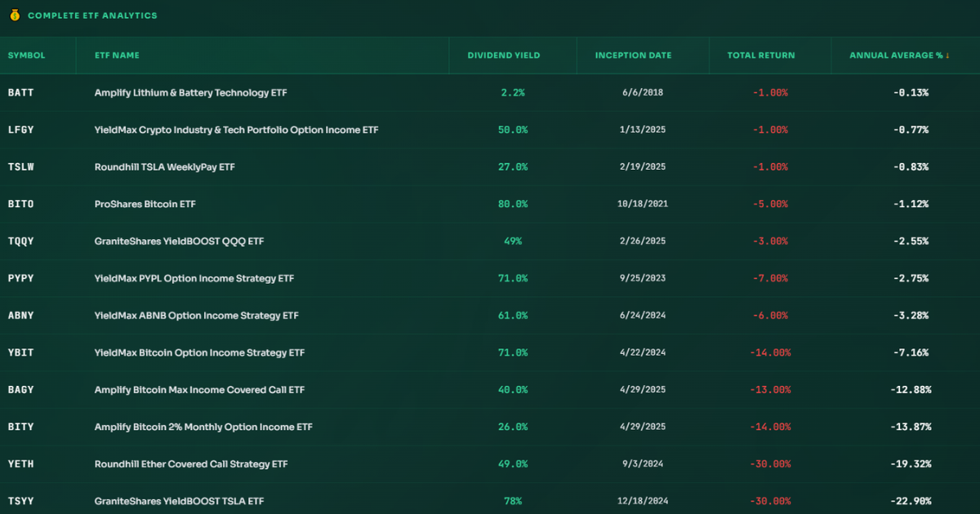
Task: Click ProShares Bitcoin ETF name
Action: click(x=145, y=204)
